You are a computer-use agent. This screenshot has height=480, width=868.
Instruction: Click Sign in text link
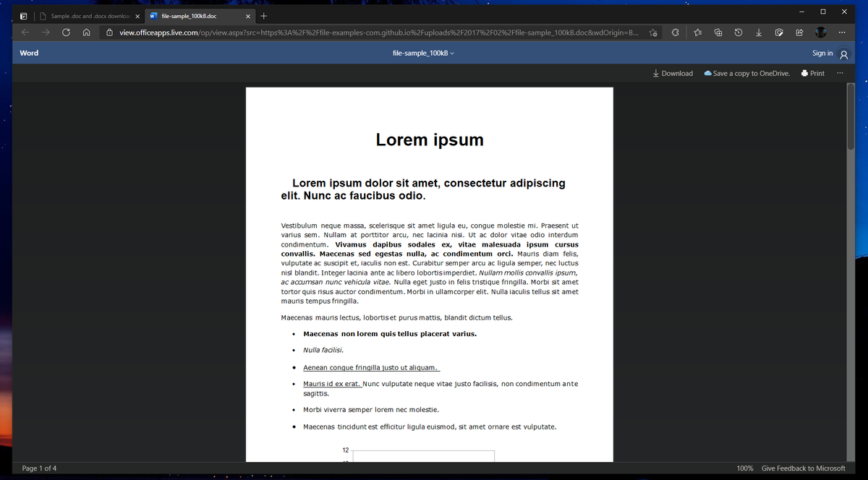pos(822,53)
